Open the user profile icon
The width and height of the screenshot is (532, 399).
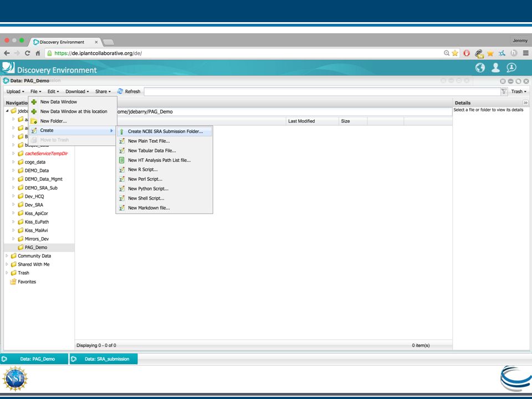495,68
